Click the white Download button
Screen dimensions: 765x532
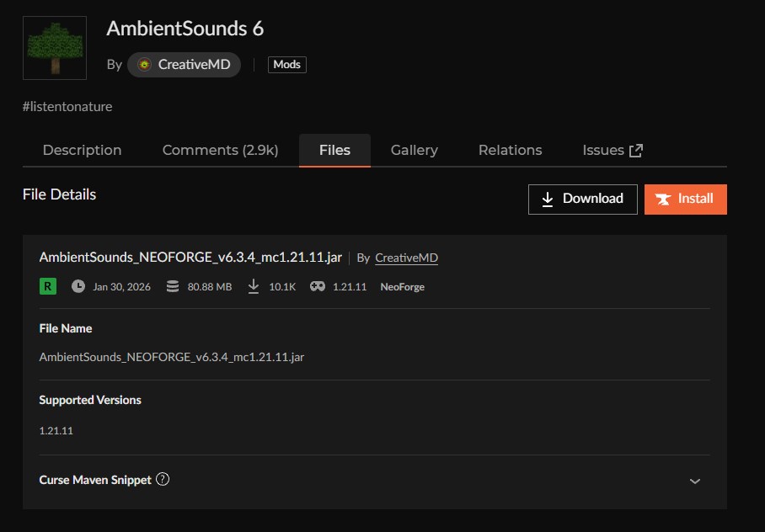(582, 199)
